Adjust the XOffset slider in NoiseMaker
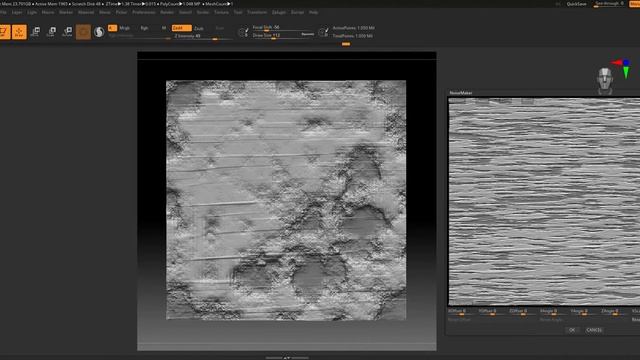The width and height of the screenshot is (640, 360). coord(462,312)
